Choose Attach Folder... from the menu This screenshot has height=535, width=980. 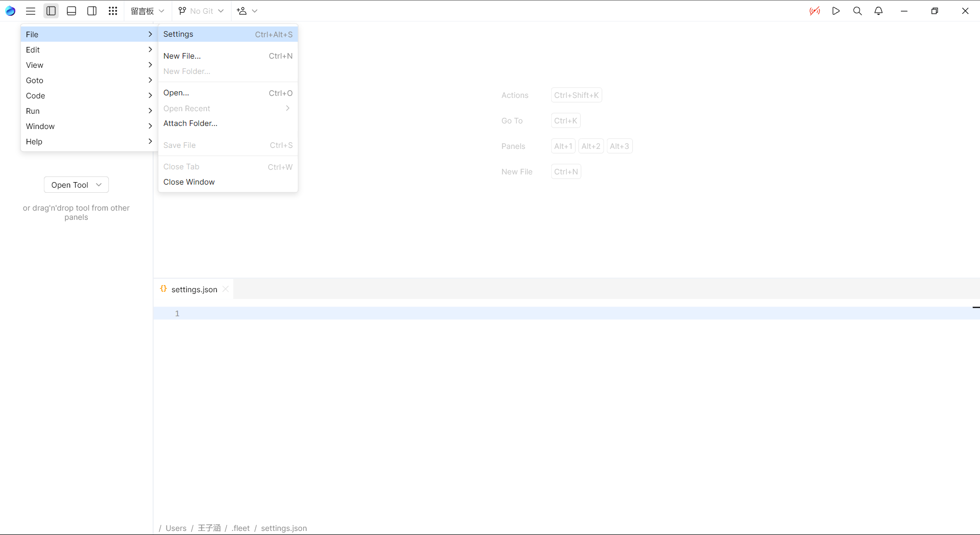pyautogui.click(x=190, y=123)
